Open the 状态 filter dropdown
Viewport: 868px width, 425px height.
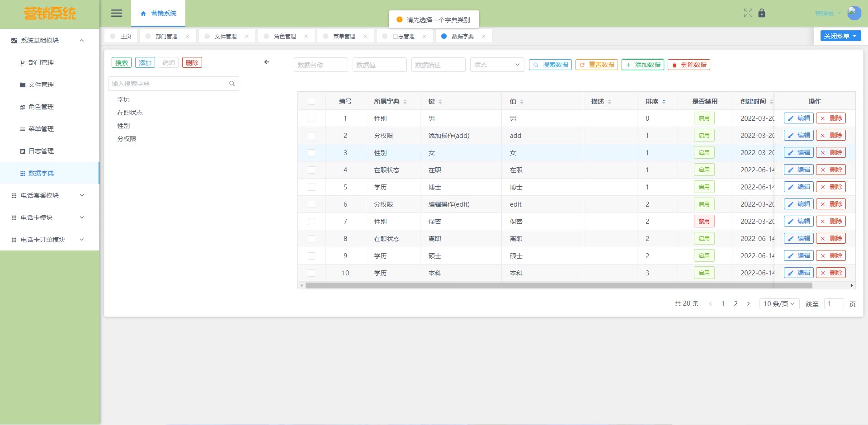pyautogui.click(x=497, y=65)
